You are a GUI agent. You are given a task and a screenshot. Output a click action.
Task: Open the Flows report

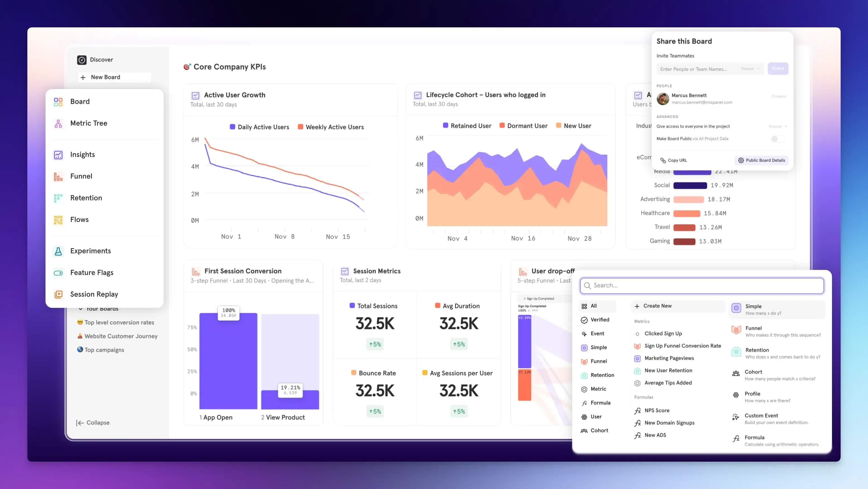point(80,219)
